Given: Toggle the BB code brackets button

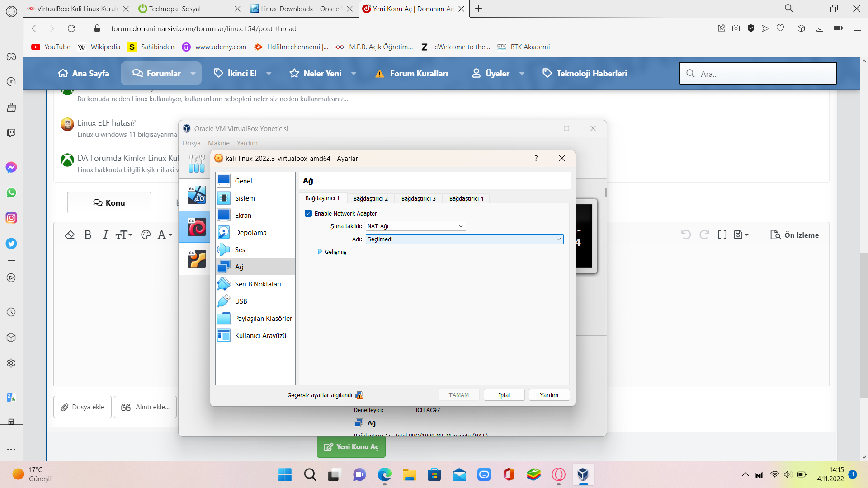Looking at the screenshot, I should (x=722, y=235).
